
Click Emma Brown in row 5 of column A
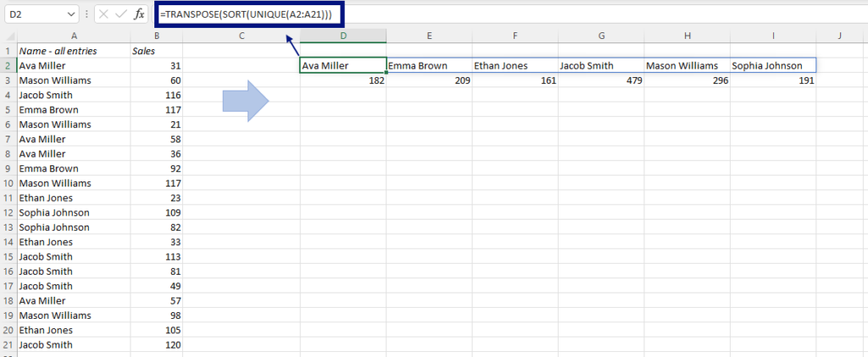[75, 109]
